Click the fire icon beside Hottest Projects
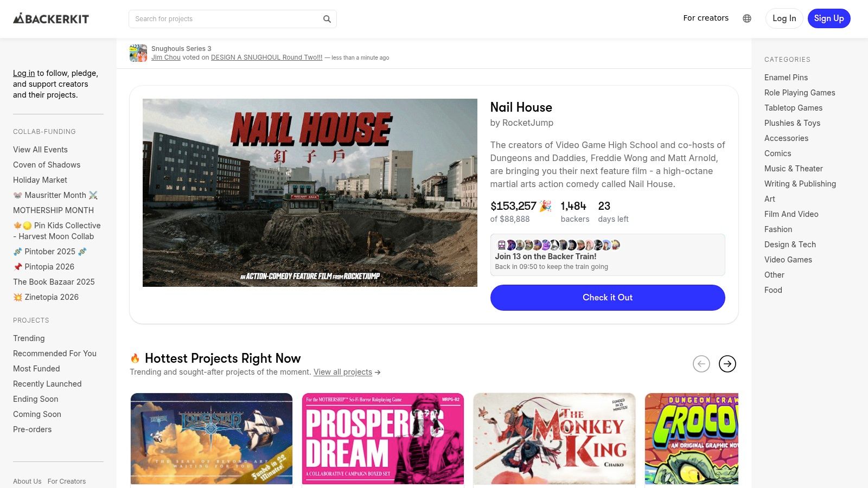The width and height of the screenshot is (868, 488). click(135, 358)
